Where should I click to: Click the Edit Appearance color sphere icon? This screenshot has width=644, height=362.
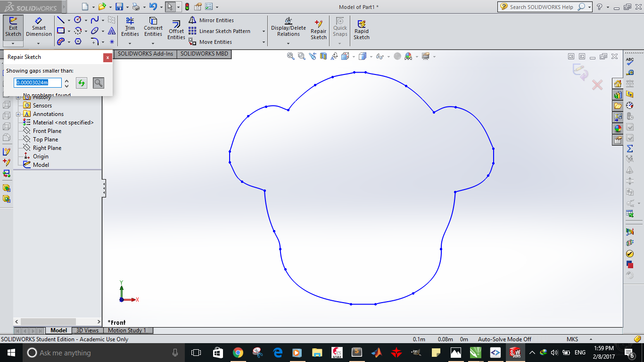pyautogui.click(x=408, y=56)
